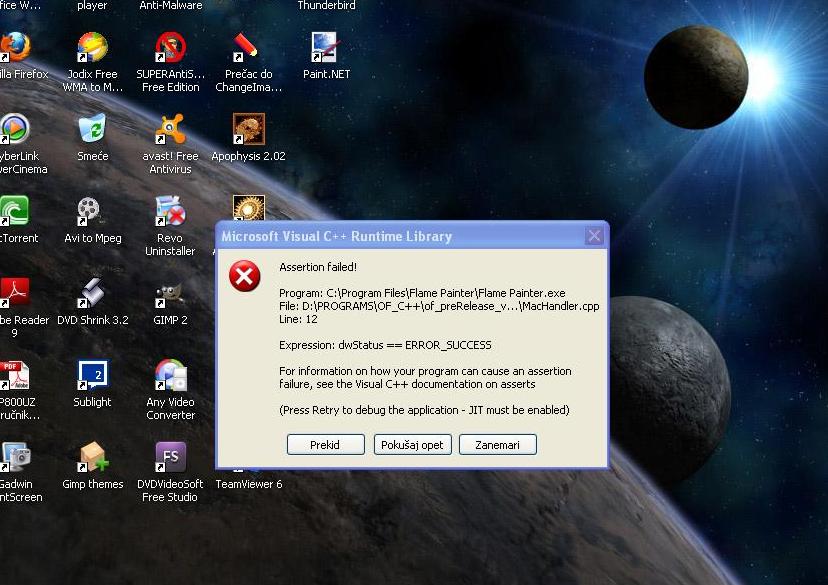The height and width of the screenshot is (585, 828).
Task: Select the DVDVideoSoft Free Studio icon
Action: [170, 457]
